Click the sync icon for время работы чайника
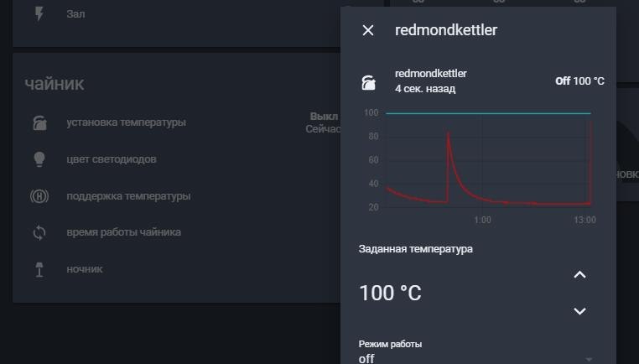639x364 pixels. point(39,233)
